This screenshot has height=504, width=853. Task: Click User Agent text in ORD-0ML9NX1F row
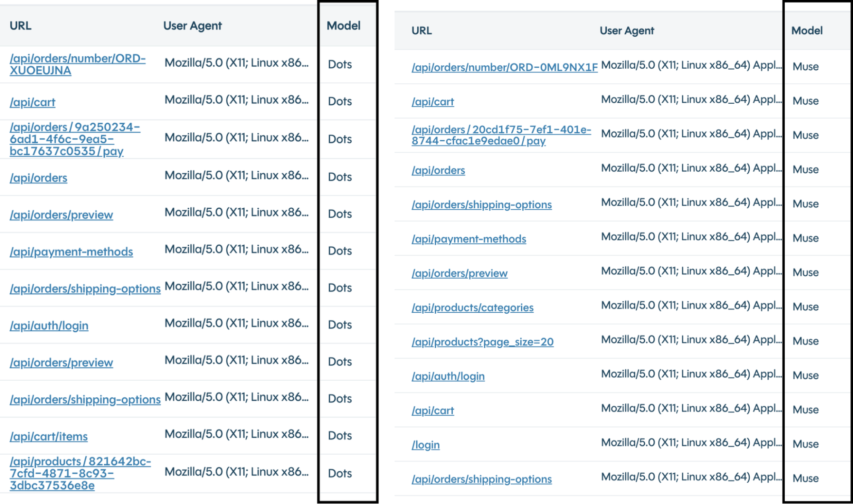click(x=691, y=65)
